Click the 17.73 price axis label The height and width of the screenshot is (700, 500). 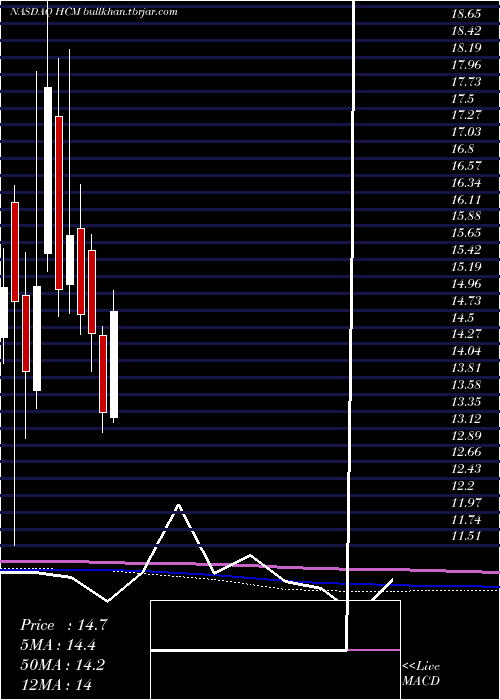point(466,82)
